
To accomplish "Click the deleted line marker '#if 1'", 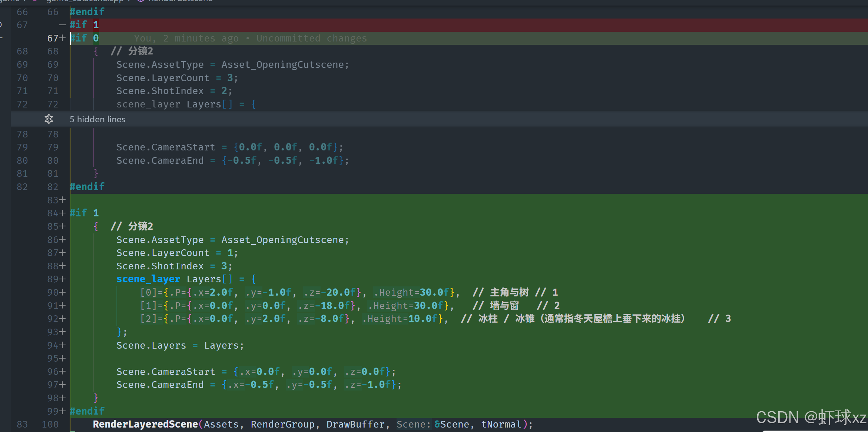I will (x=84, y=25).
